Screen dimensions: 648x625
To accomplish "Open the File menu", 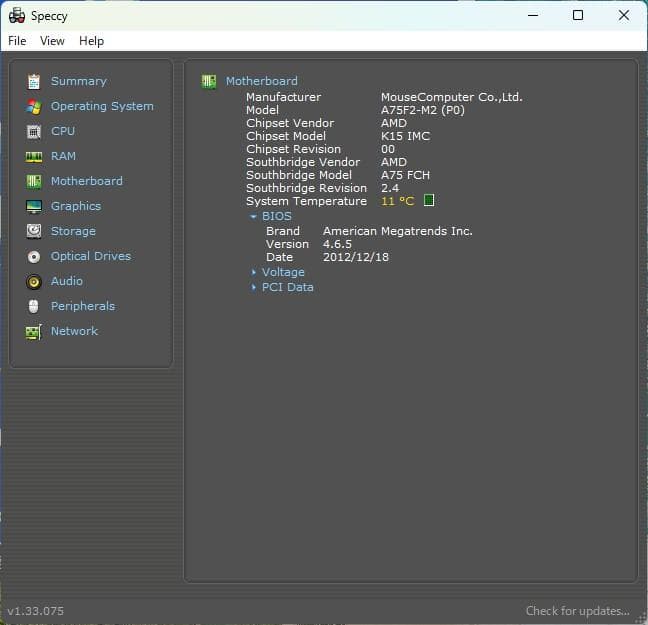I will pos(17,41).
